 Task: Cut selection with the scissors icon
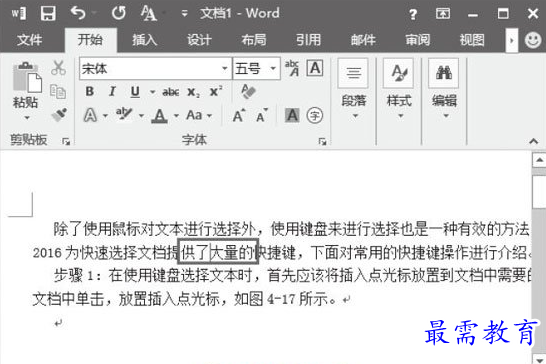pos(58,68)
